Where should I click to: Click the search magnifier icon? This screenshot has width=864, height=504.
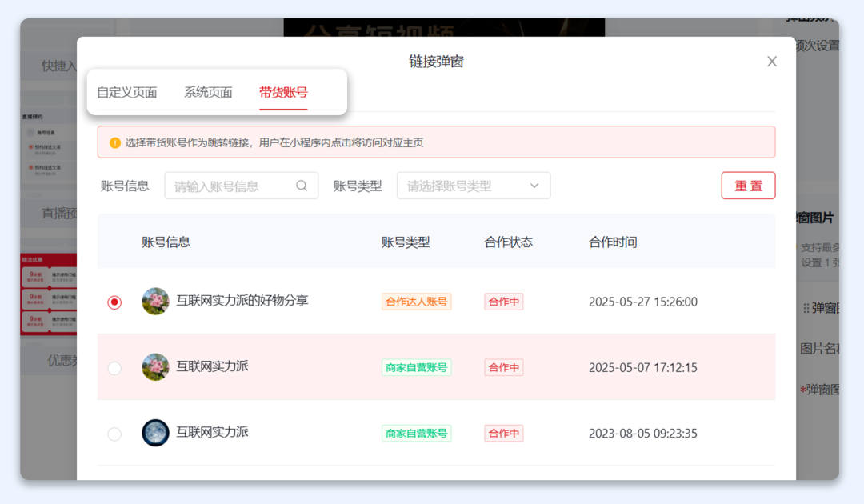click(301, 185)
